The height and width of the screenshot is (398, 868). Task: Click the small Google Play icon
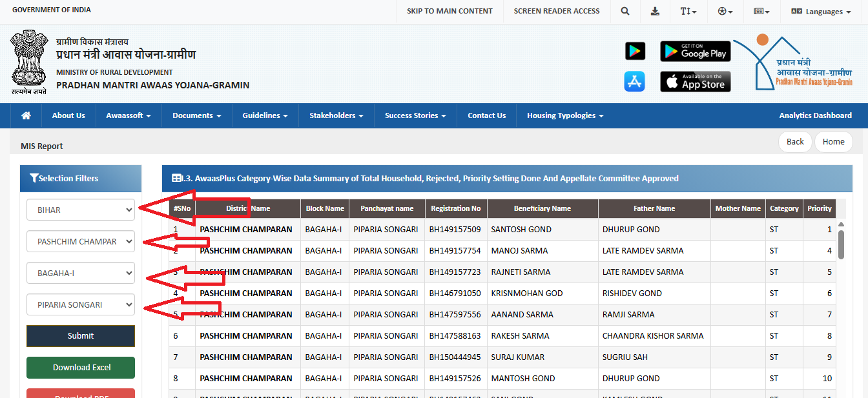635,51
